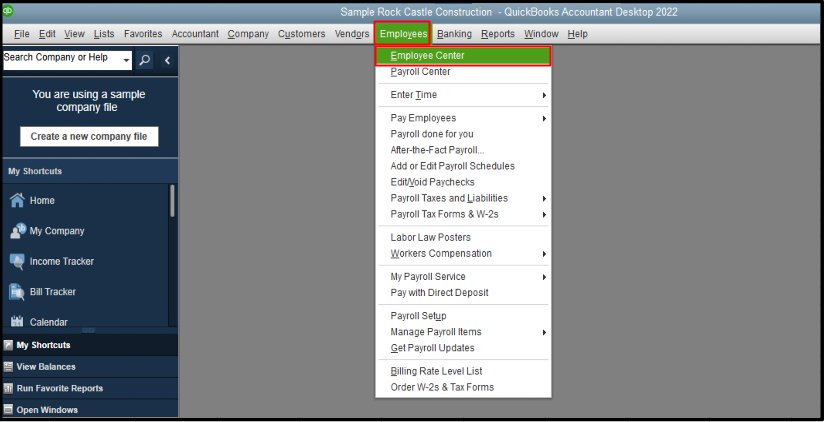Open the Accountant menu
This screenshot has height=422, width=824.
(195, 34)
